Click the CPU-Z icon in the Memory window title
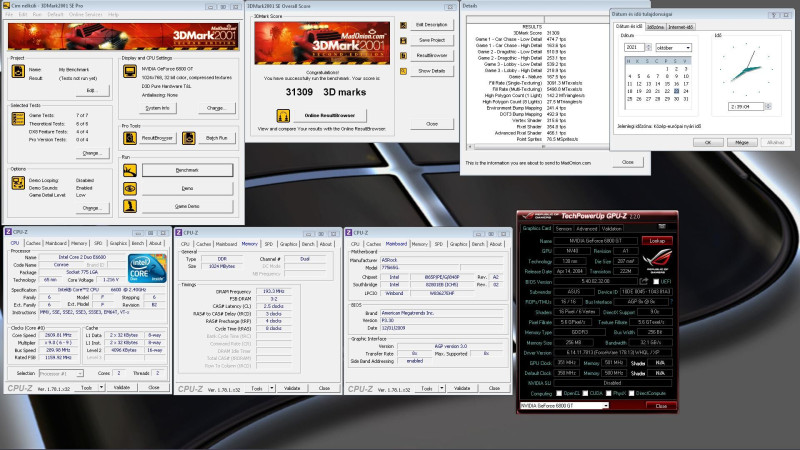Screen dimensions: 800x450 click(179, 233)
